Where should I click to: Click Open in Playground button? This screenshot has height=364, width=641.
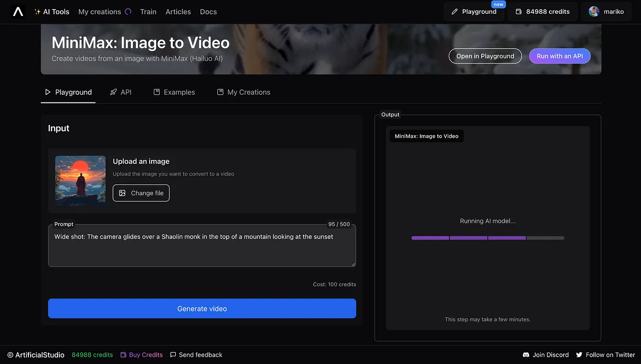pos(485,56)
